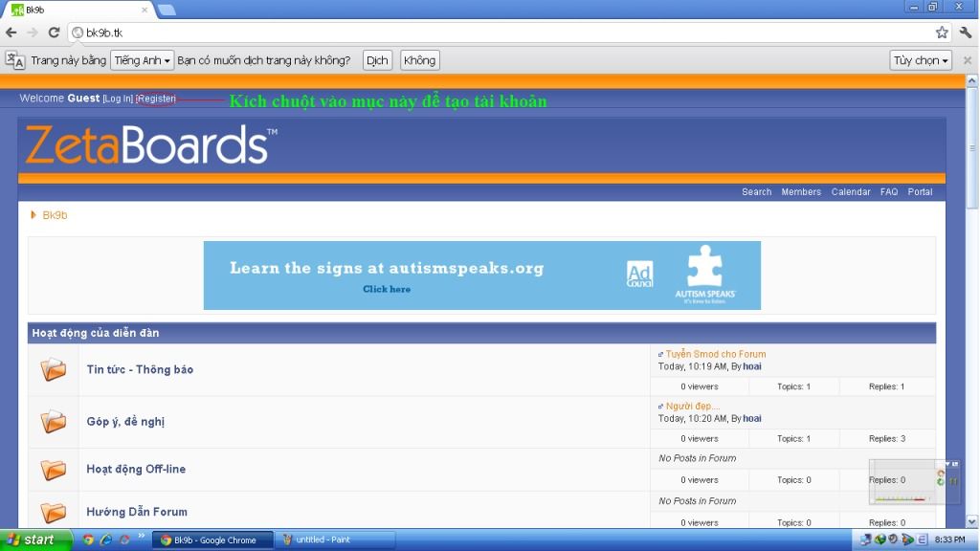The height and width of the screenshot is (551, 980).
Task: Open the Tiếng Anh language dropdown
Action: [x=143, y=60]
